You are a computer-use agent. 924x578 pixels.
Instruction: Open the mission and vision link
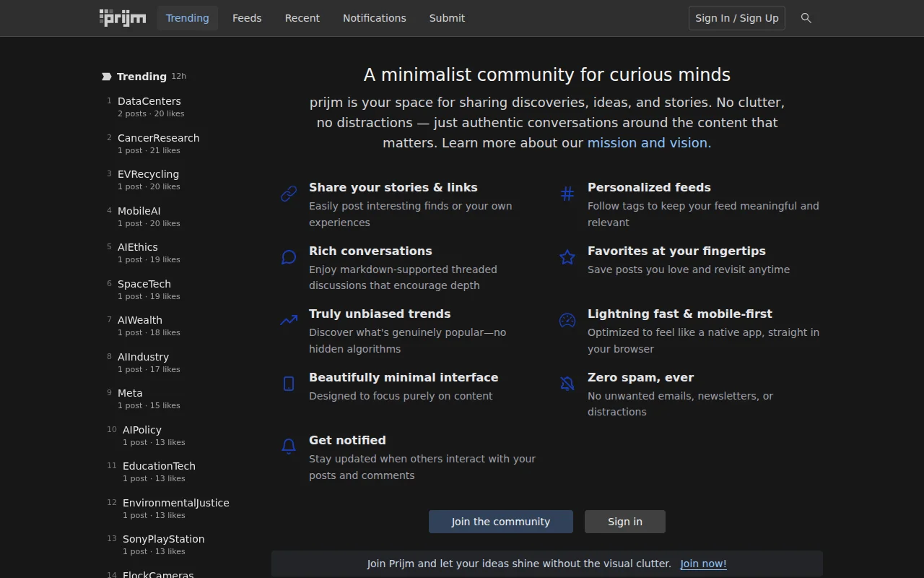pyautogui.click(x=649, y=143)
